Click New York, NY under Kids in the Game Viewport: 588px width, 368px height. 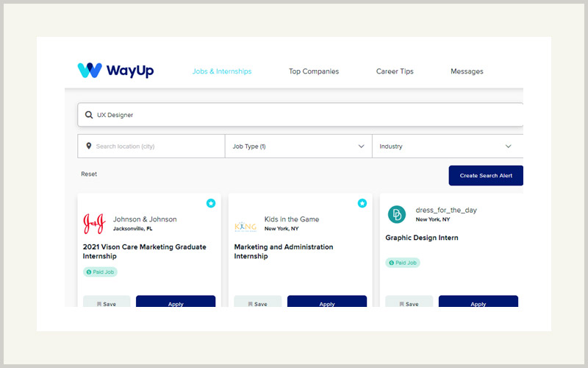[282, 229]
